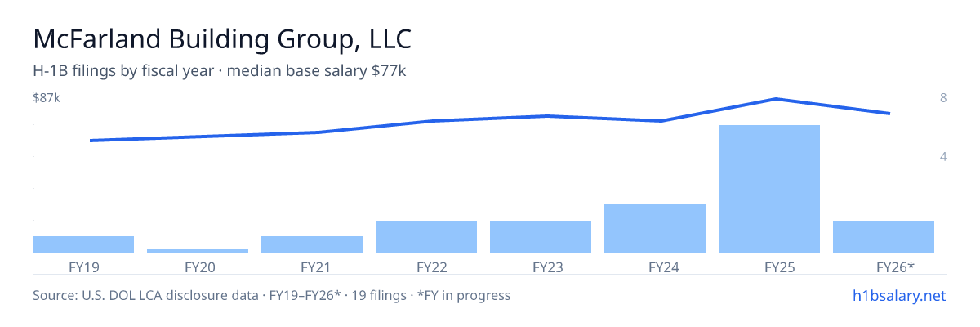The width and height of the screenshot is (980, 327).
Task: Click the small FY20 filings bar
Action: 198,251
